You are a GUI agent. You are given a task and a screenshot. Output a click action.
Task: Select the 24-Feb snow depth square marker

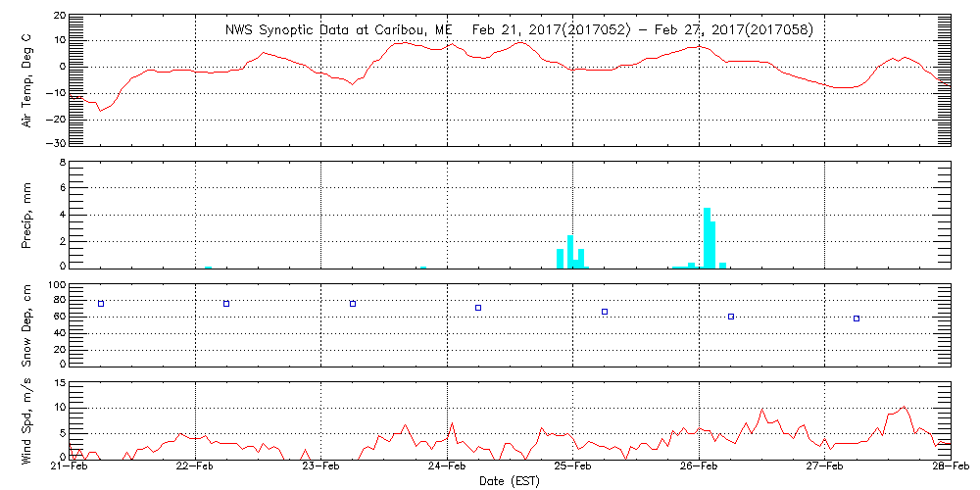(478, 308)
